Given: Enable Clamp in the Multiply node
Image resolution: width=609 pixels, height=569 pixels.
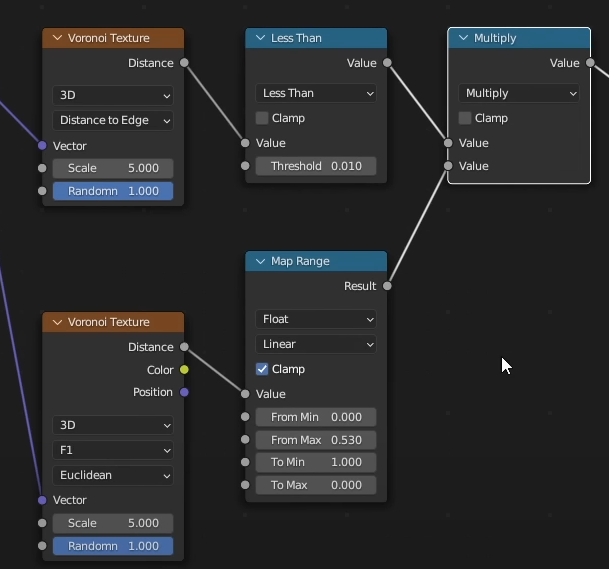Looking at the screenshot, I should click(465, 118).
